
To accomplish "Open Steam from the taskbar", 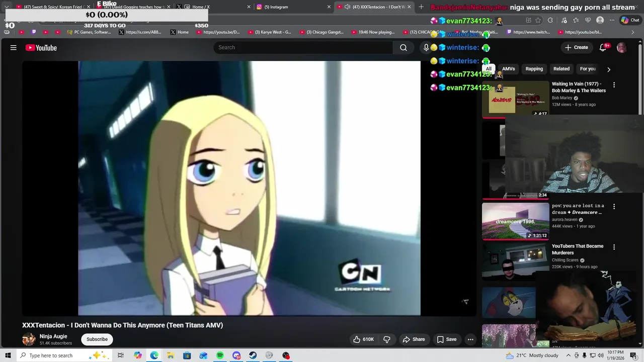I will (x=253, y=355).
